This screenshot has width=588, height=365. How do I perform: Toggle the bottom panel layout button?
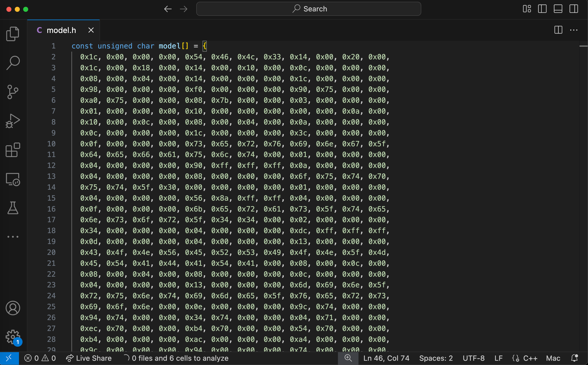(558, 9)
